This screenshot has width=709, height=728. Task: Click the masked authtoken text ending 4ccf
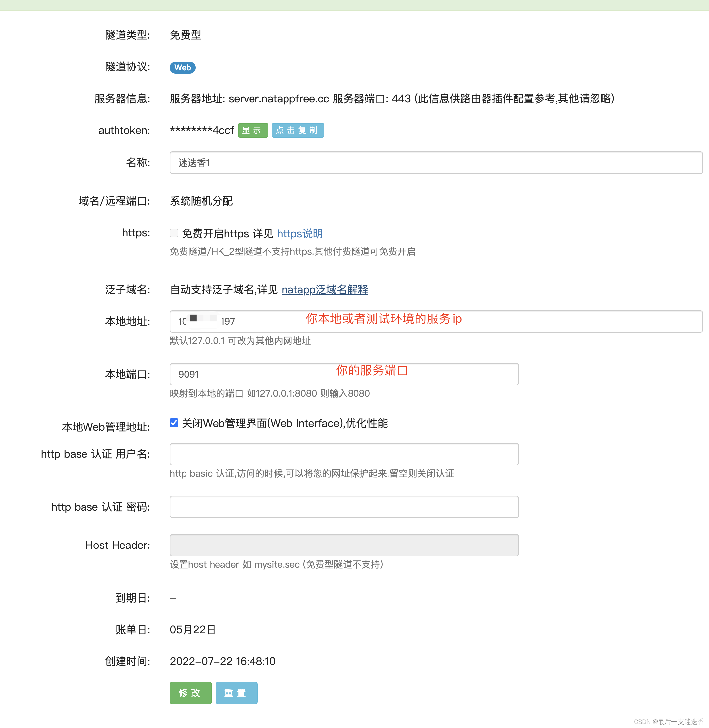coord(202,130)
